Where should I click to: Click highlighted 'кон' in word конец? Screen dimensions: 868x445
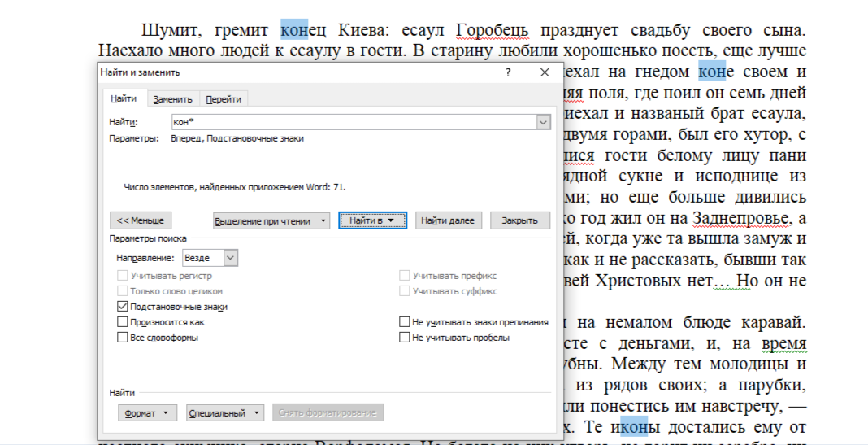[x=294, y=30]
